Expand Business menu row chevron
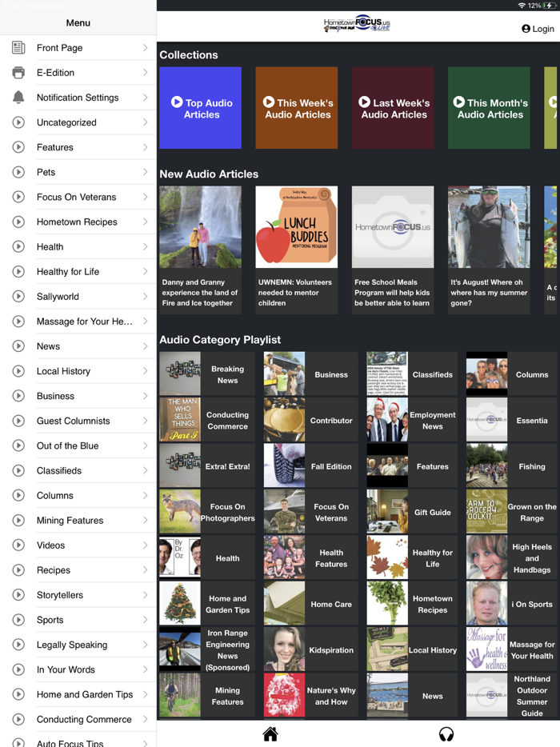Image resolution: width=560 pixels, height=747 pixels. point(146,396)
